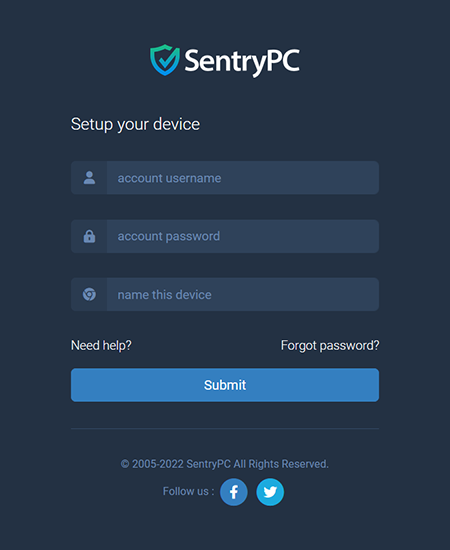This screenshot has height=550, width=450.
Task: Open the Twitter bird icon link
Action: coord(270,492)
